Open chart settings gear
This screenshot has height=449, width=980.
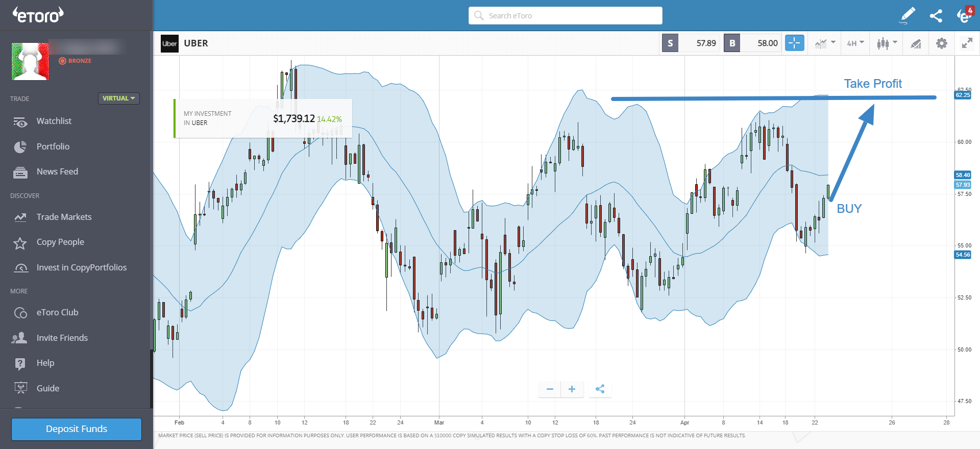pos(942,43)
